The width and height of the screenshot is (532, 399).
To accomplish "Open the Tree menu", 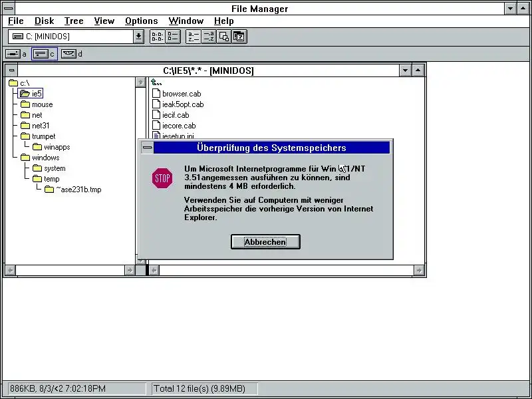I will 74,21.
